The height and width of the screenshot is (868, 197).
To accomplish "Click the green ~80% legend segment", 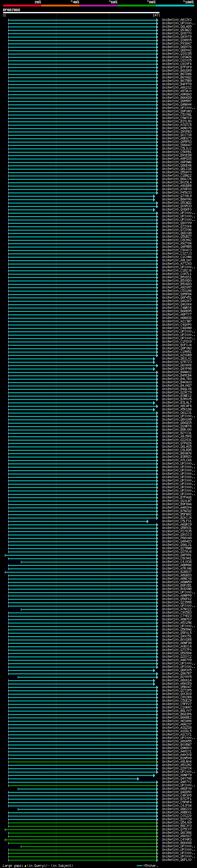I will coord(137,6).
